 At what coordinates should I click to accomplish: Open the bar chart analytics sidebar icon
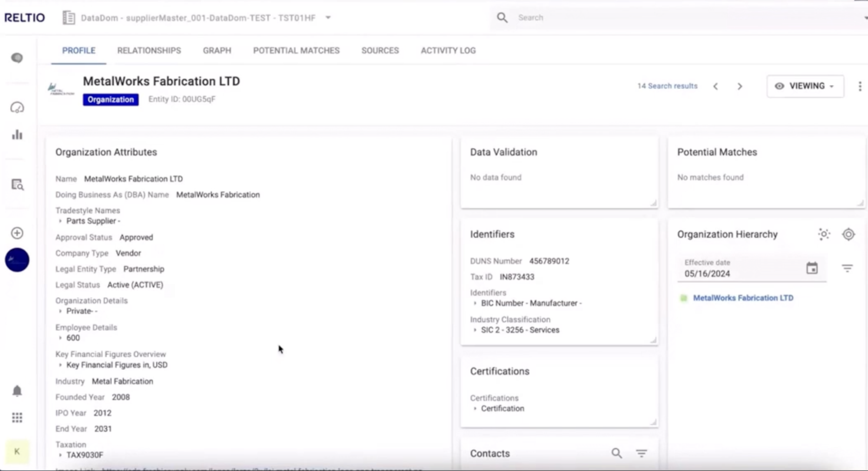coord(17,135)
